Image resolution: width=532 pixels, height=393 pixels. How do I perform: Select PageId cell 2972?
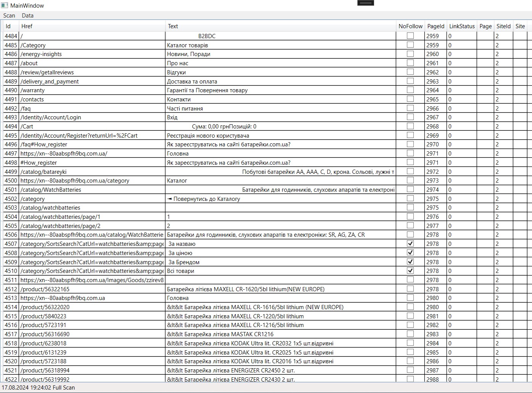(436, 172)
